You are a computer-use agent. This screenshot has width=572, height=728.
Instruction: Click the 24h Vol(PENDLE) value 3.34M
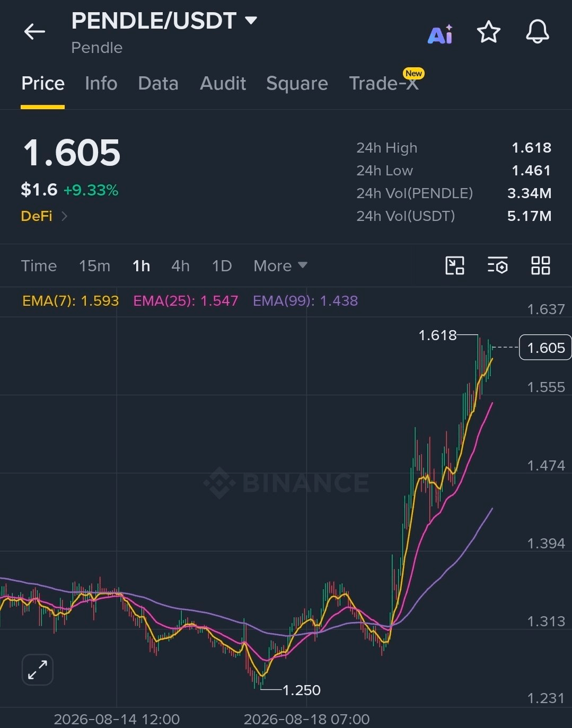(530, 193)
